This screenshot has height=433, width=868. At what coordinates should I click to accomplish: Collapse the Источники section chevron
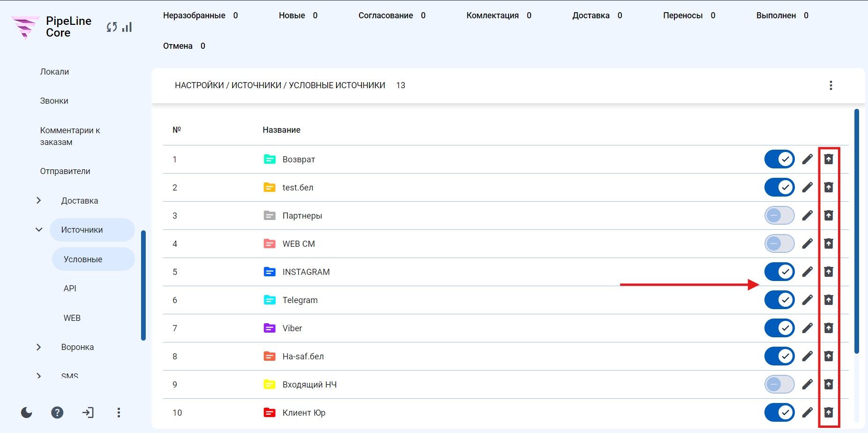[39, 230]
